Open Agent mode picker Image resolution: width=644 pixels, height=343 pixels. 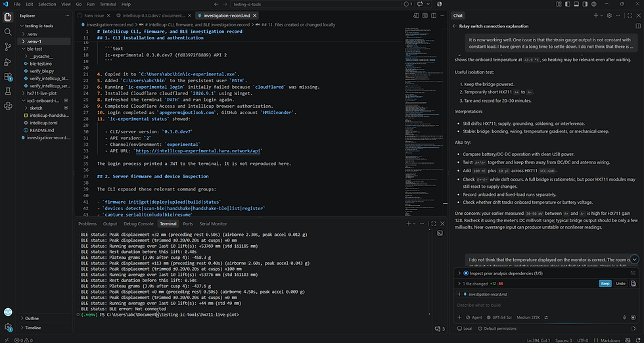point(474,317)
